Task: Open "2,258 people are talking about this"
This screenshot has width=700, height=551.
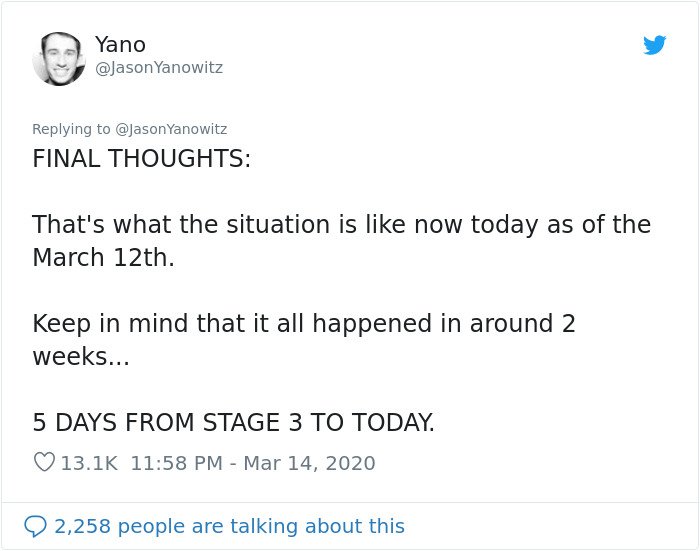Action: (x=229, y=526)
